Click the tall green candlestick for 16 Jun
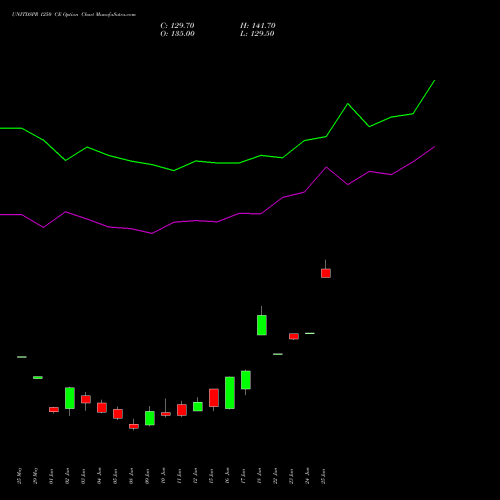Screen dimensions: 500x500 [x=230, y=393]
